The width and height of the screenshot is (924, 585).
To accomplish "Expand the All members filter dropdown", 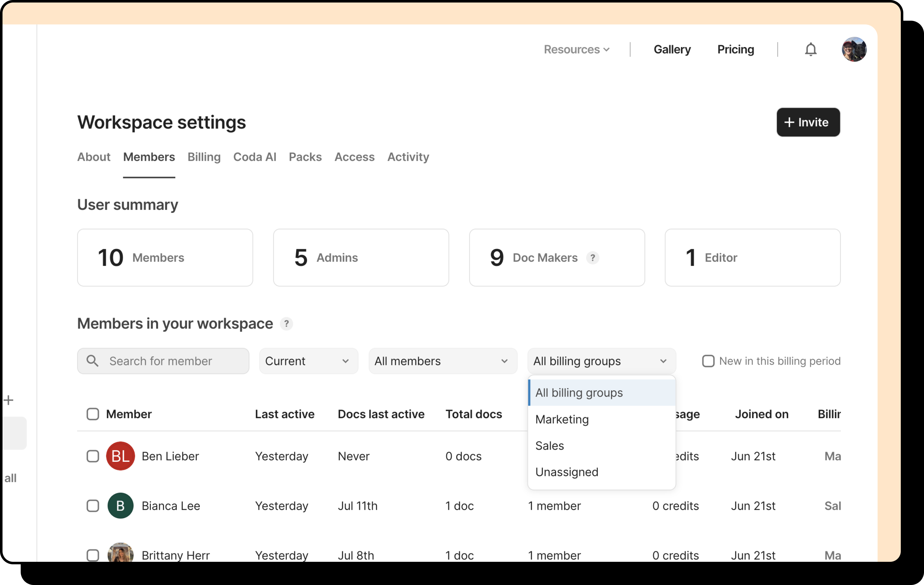I will point(443,361).
